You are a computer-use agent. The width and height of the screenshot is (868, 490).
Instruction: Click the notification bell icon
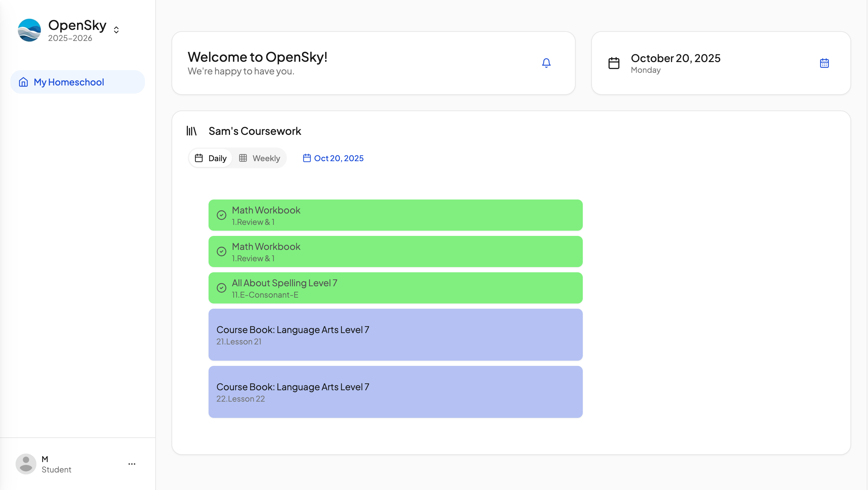tap(546, 63)
